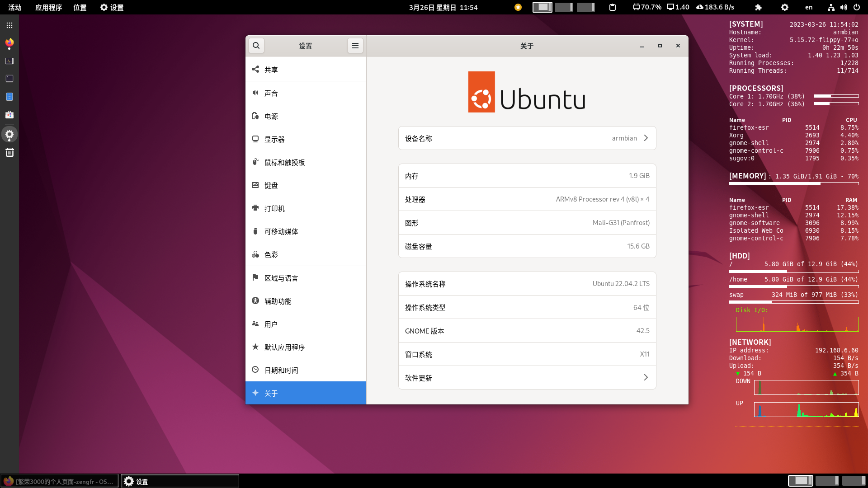This screenshot has height=488, width=868.
Task: Expand 软件更新 software updates row
Action: (x=527, y=378)
